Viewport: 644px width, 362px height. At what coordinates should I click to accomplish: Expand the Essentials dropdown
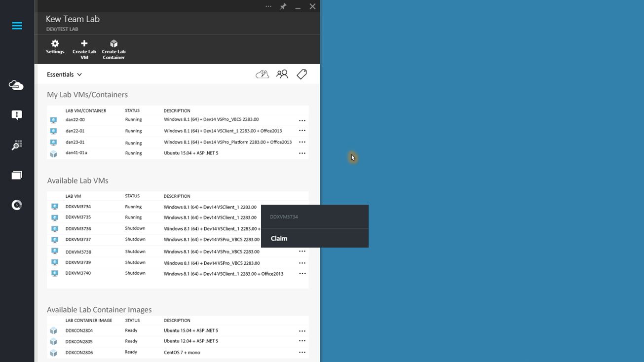64,74
